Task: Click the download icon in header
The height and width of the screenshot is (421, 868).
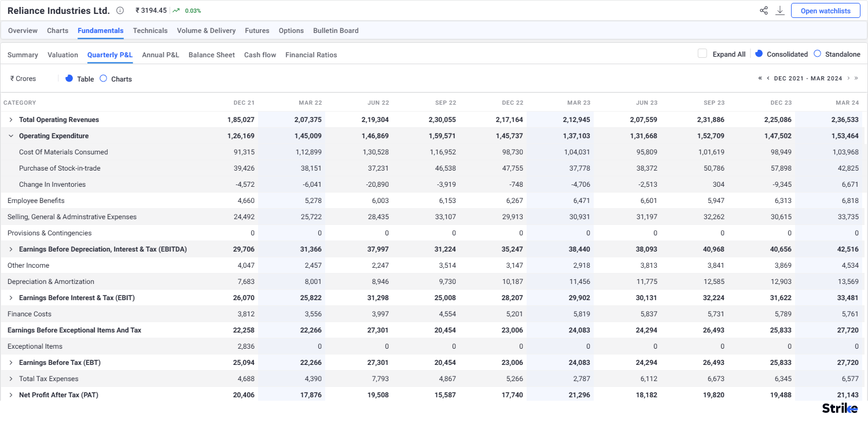Action: [x=780, y=10]
